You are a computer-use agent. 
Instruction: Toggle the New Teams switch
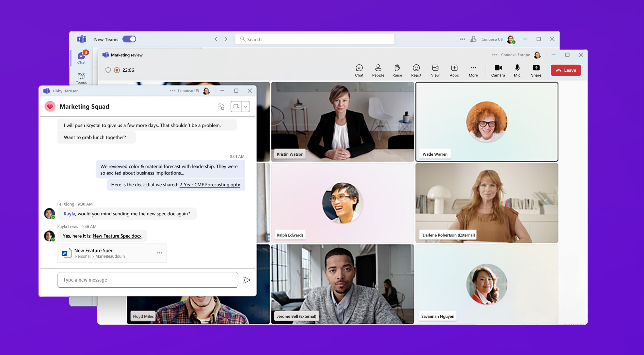[x=129, y=39]
